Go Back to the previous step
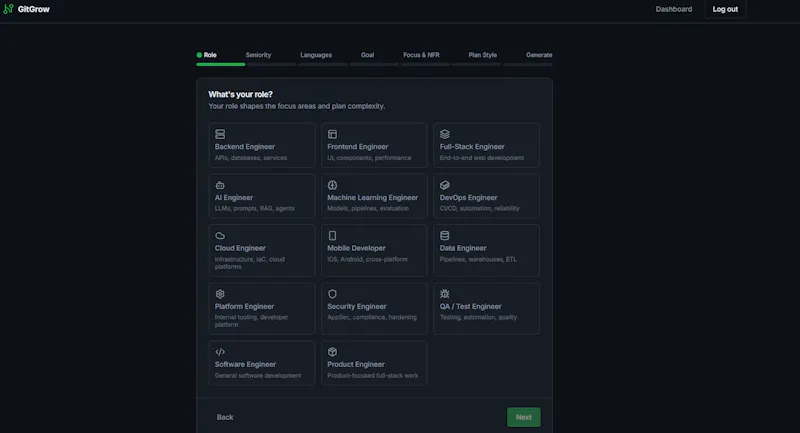This screenshot has height=433, width=800. tap(224, 417)
